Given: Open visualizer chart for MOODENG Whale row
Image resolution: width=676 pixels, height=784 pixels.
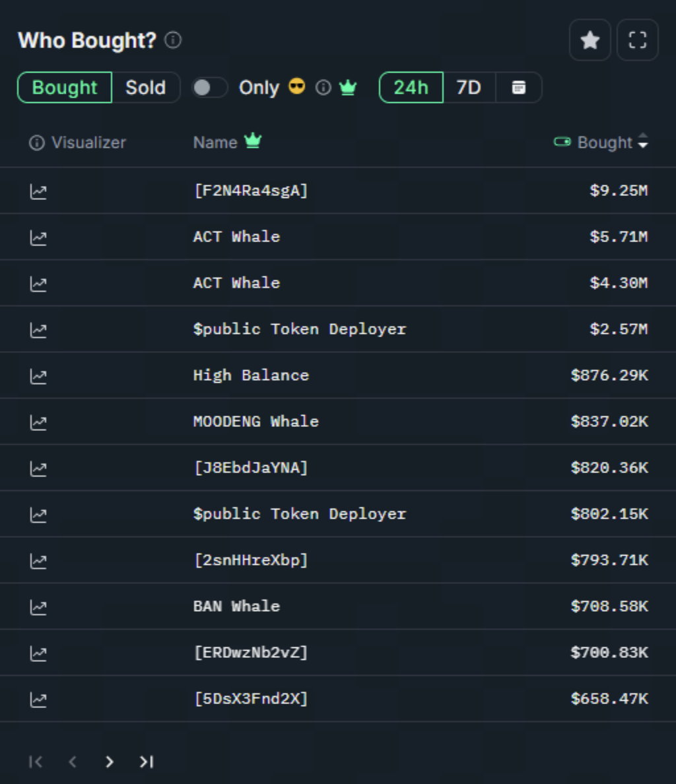Looking at the screenshot, I should (38, 422).
